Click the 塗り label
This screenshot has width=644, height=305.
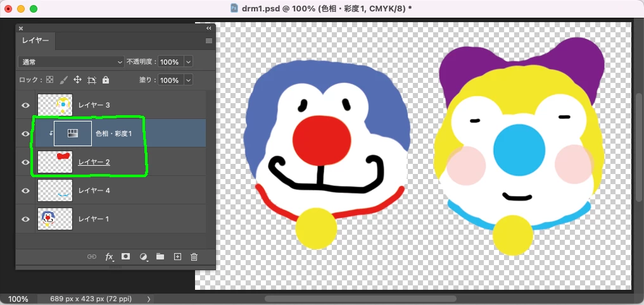147,80
